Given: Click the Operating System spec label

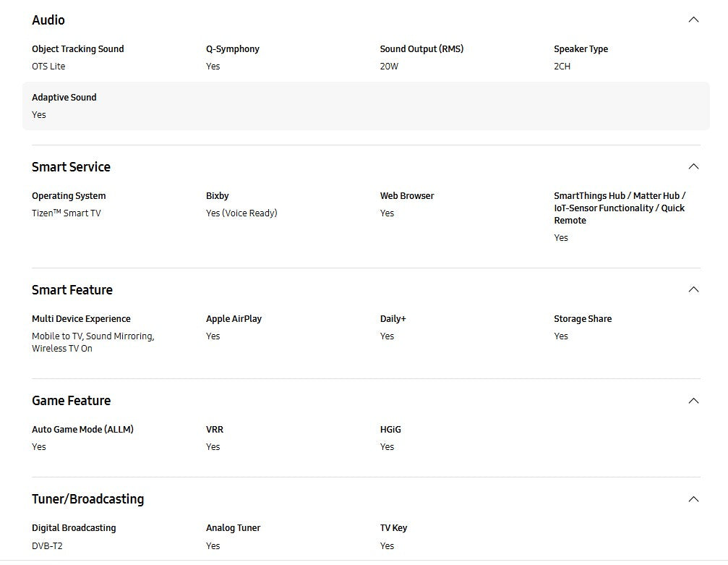Looking at the screenshot, I should pos(69,196).
